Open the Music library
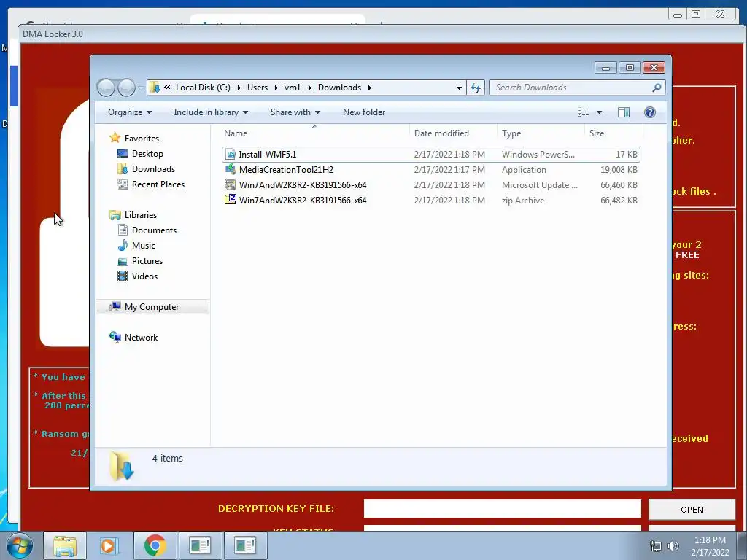The height and width of the screenshot is (560, 747). (x=144, y=246)
